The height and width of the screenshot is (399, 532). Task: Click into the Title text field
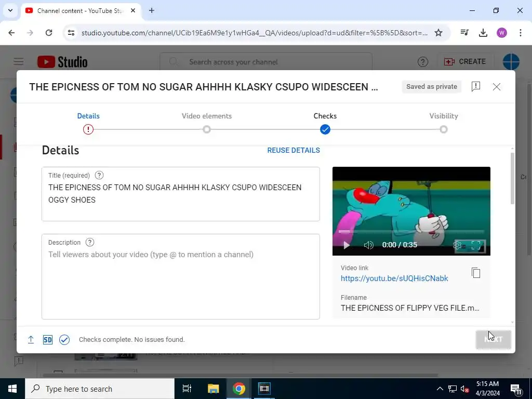pos(180,194)
